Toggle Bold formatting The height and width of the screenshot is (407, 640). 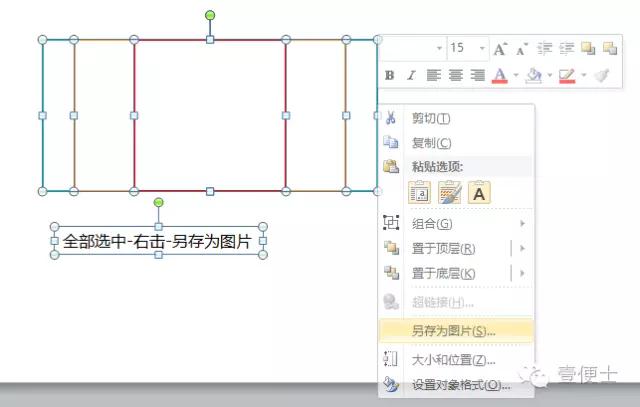pyautogui.click(x=389, y=75)
